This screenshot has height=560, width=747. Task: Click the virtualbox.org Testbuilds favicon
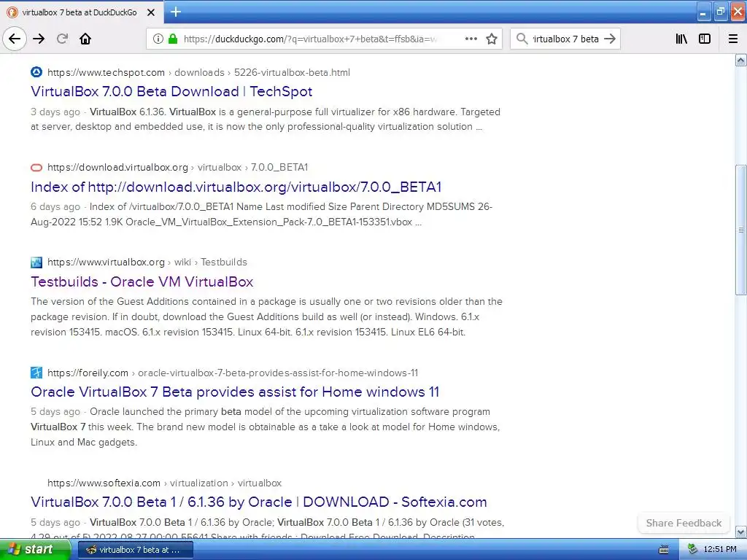point(36,262)
